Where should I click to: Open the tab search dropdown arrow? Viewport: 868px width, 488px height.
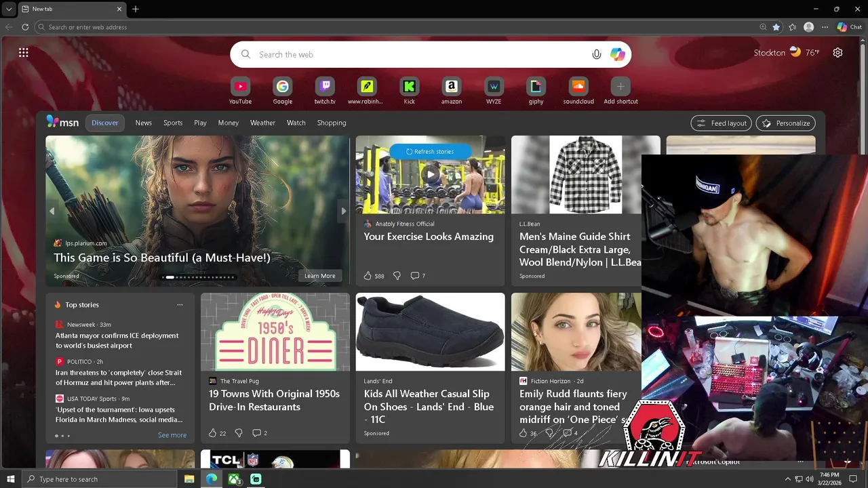(x=8, y=9)
